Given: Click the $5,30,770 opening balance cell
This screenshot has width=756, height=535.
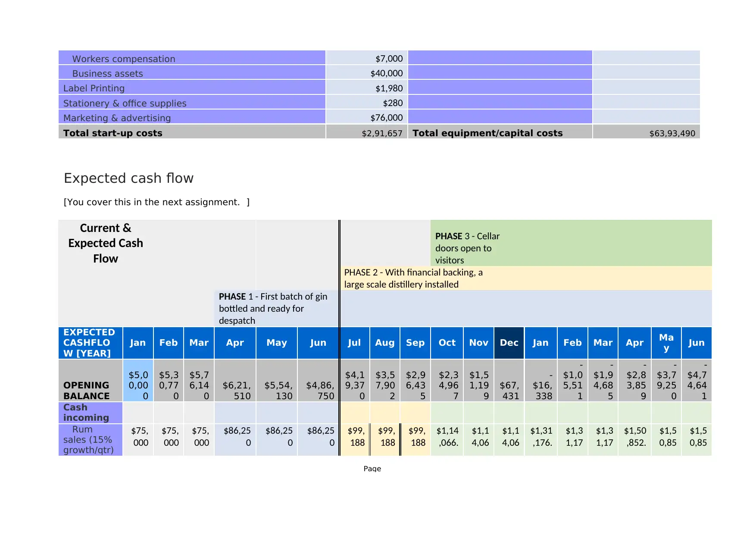Looking at the screenshot, I should coord(169,380).
